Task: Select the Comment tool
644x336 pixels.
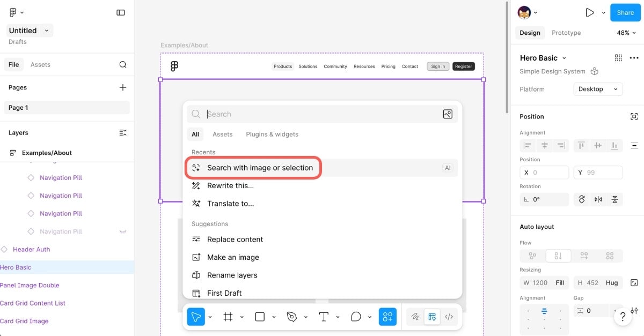Action: click(355, 317)
